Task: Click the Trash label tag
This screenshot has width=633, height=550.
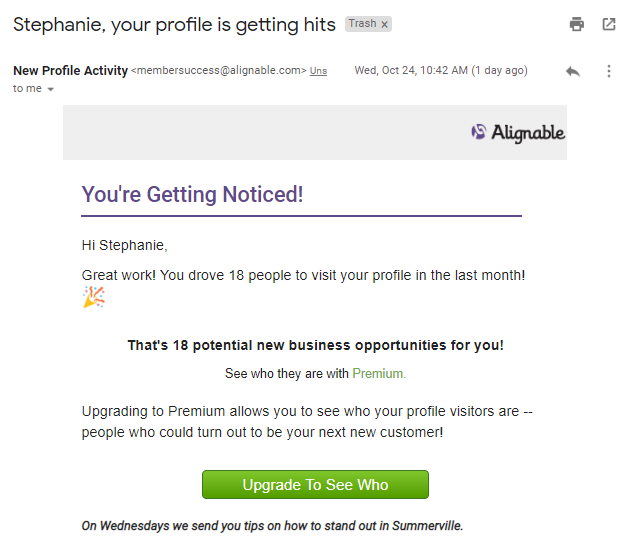Action: 361,24
